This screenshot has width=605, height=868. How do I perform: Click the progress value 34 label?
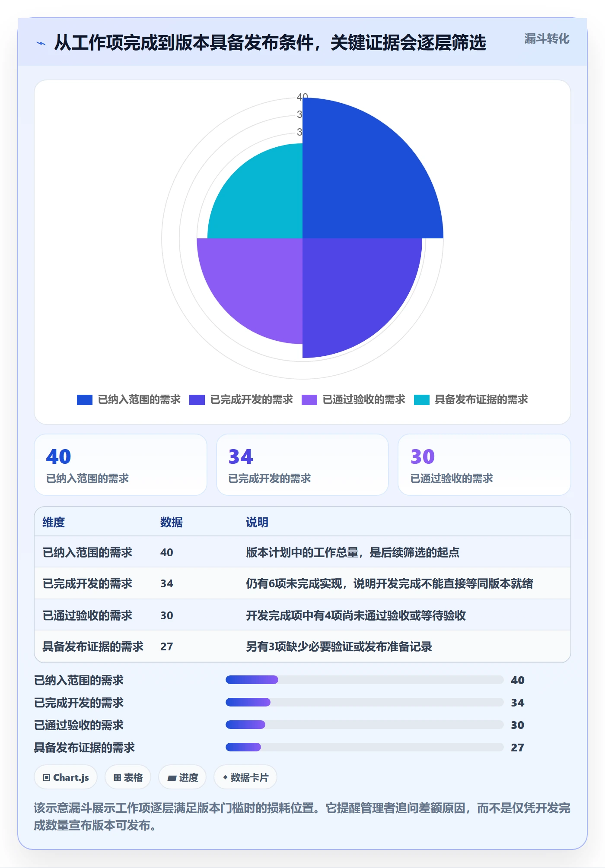518,703
